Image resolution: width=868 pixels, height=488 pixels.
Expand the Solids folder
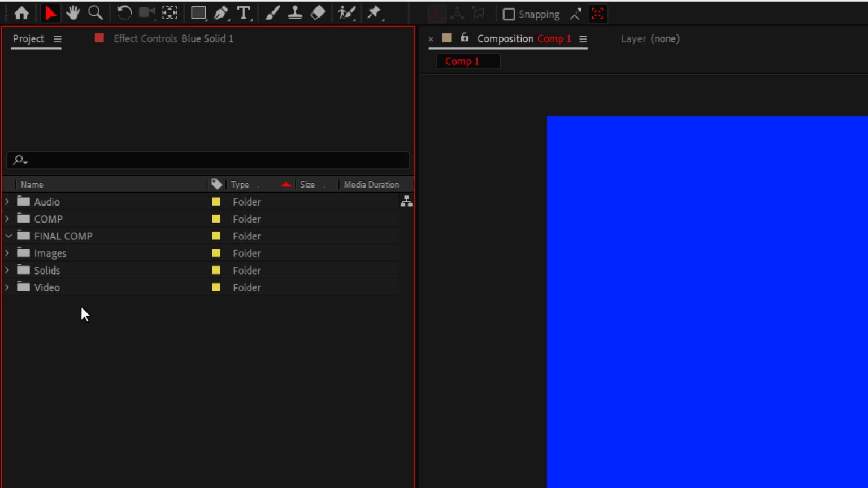point(7,270)
